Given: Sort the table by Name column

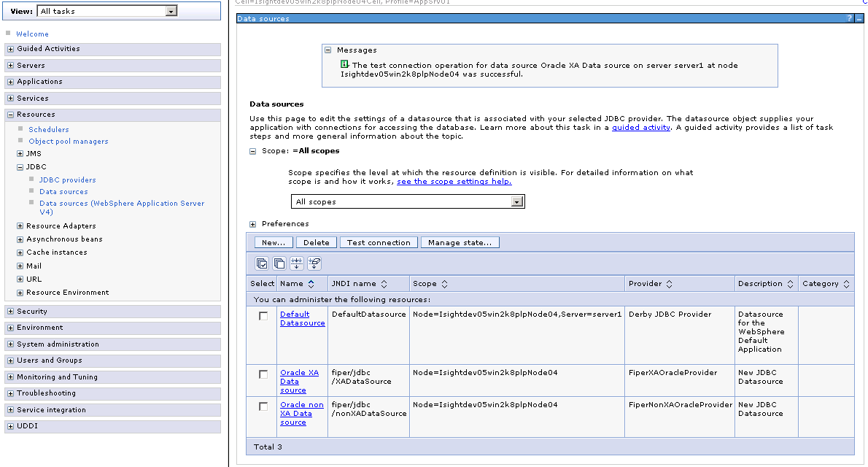Looking at the screenshot, I should click(311, 284).
